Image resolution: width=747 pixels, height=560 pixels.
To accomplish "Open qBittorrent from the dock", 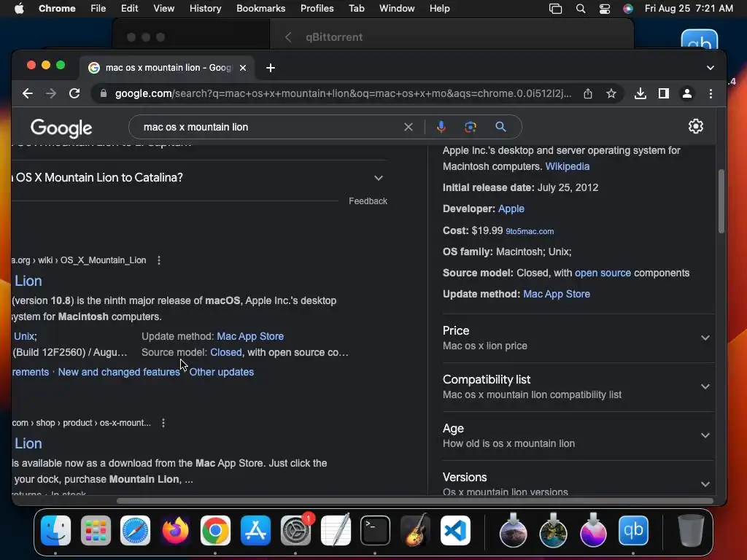I will click(x=633, y=531).
